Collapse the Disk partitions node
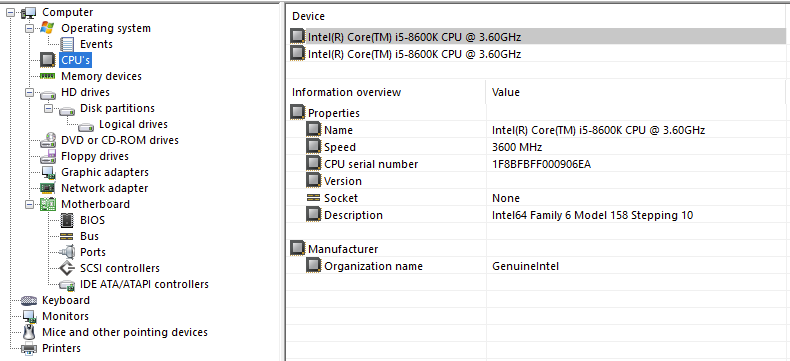The width and height of the screenshot is (790, 361). [49, 109]
